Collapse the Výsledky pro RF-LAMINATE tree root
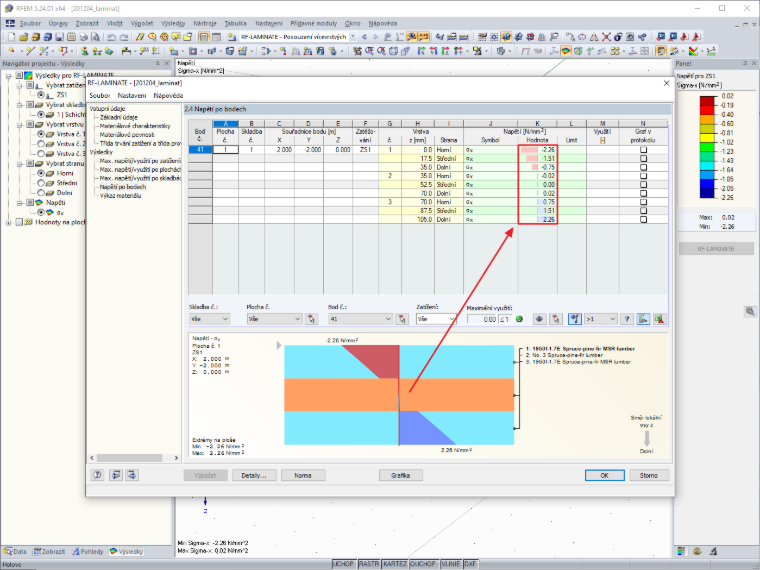This screenshot has height=570, width=760. point(8,76)
